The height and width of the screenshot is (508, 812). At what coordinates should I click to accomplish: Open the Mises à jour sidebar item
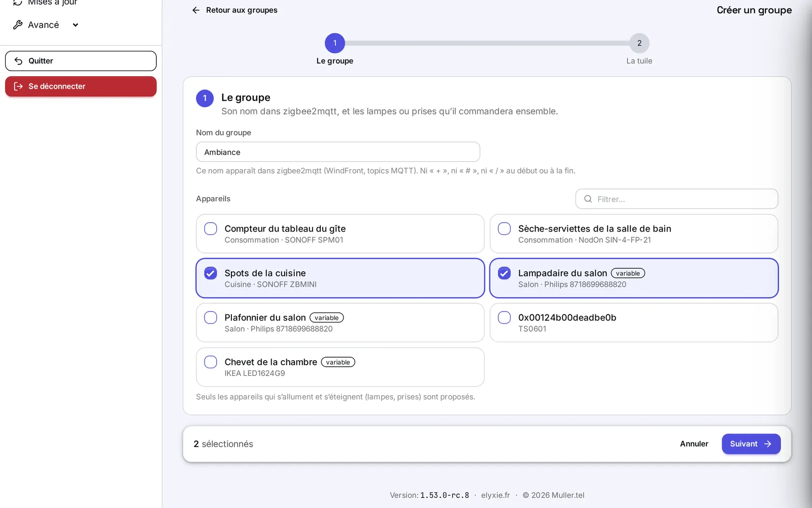pos(52,3)
